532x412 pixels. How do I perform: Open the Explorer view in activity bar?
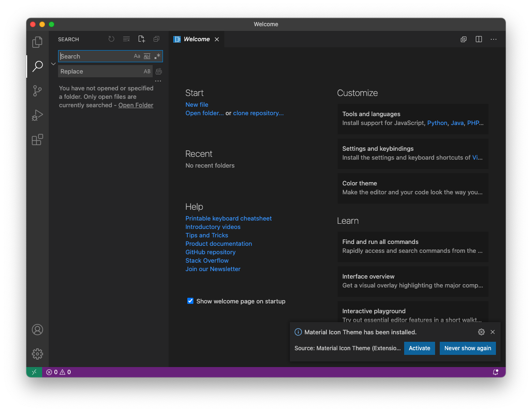click(x=37, y=42)
